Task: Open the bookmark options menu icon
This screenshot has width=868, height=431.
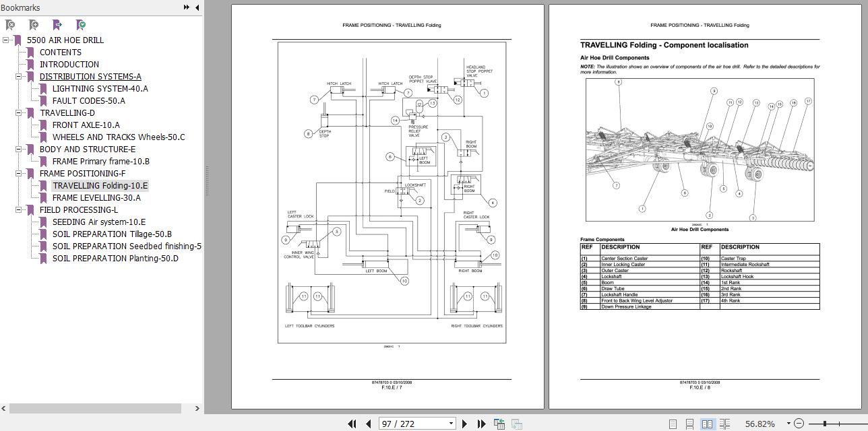Action: [80, 24]
